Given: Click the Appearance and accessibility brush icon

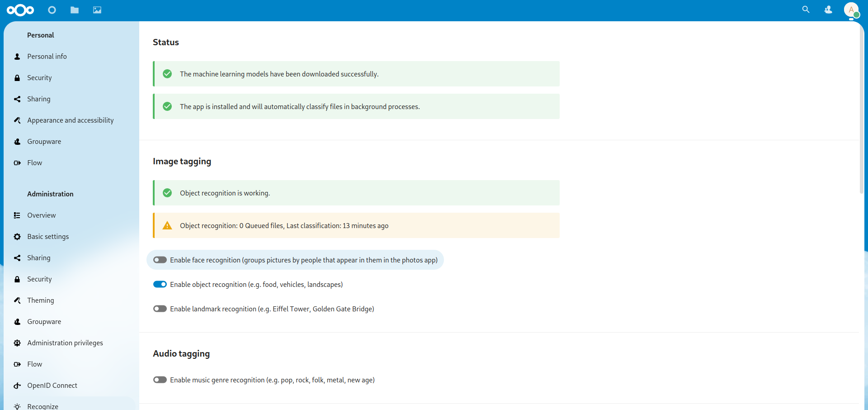Looking at the screenshot, I should [x=17, y=120].
